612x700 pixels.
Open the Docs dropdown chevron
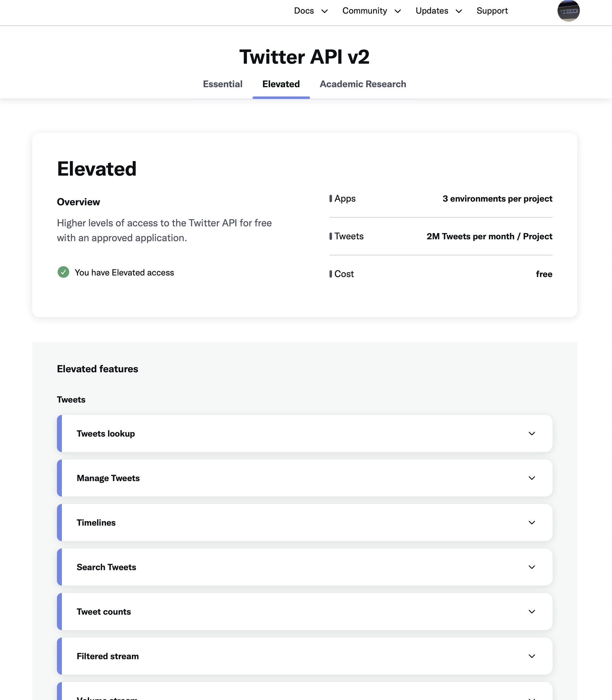(325, 11)
